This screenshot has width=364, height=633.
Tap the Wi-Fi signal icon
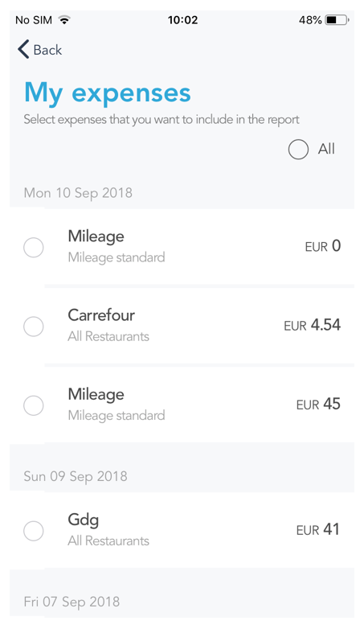[64, 19]
